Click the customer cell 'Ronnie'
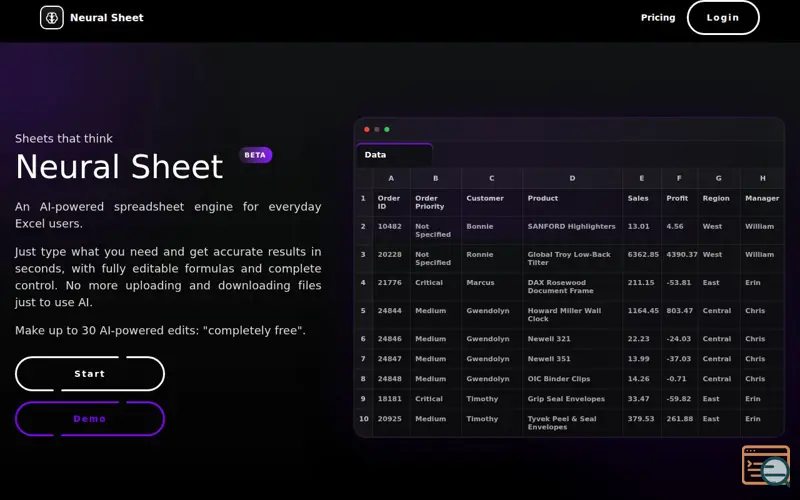800x500 pixels. [492, 259]
